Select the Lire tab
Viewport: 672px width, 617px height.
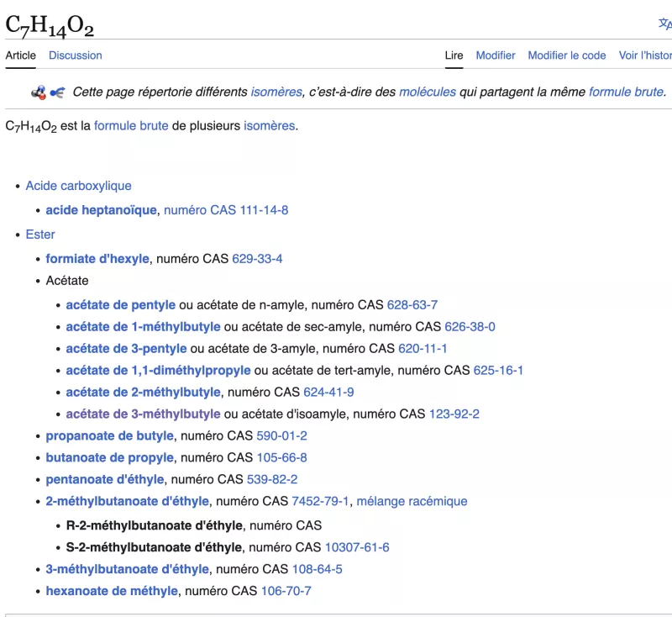pyautogui.click(x=454, y=55)
